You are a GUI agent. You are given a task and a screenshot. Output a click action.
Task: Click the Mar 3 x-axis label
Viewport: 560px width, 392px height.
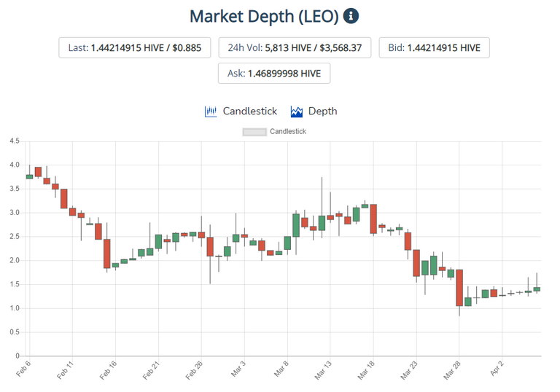(238, 369)
